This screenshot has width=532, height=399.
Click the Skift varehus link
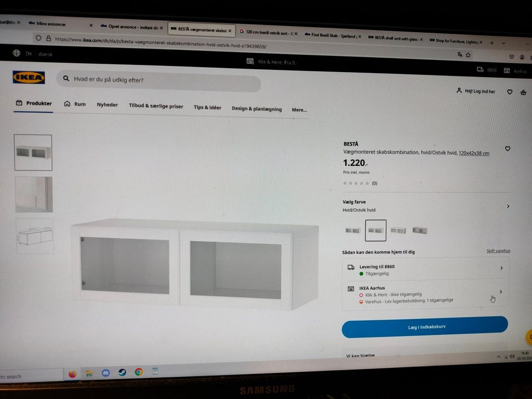[498, 251]
